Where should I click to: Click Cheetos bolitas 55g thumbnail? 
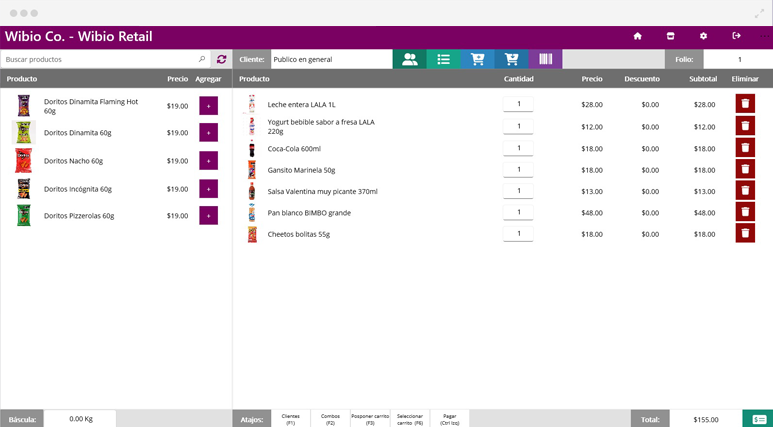[252, 234]
